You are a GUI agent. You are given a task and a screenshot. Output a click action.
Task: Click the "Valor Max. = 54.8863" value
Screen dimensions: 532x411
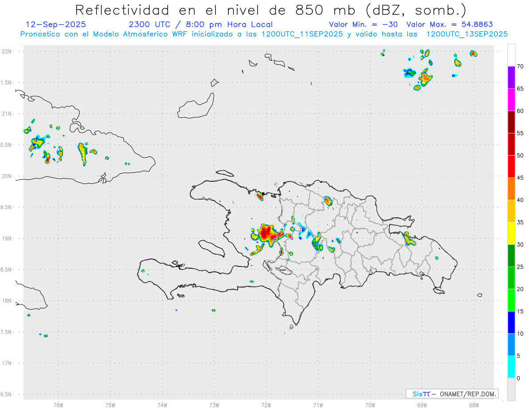450,24
